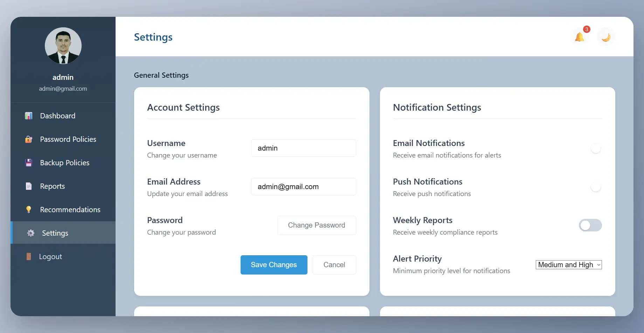The width and height of the screenshot is (644, 333).
Task: Click the Username input field
Action: click(303, 148)
